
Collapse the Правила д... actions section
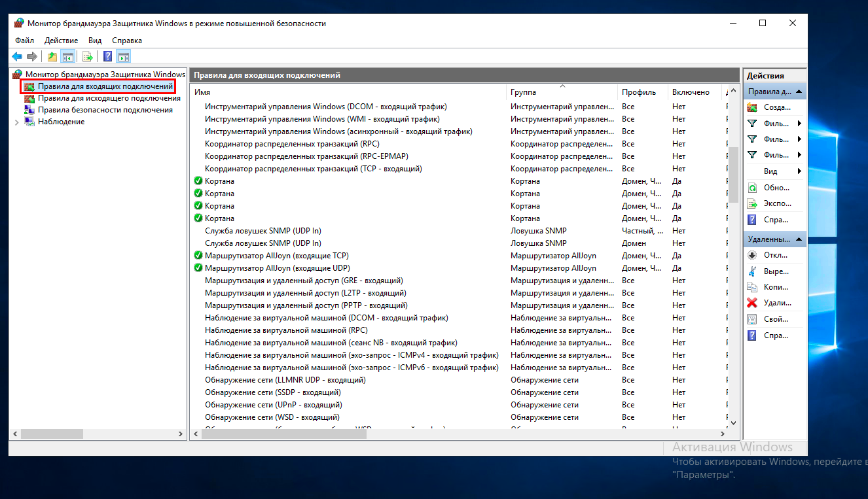799,92
